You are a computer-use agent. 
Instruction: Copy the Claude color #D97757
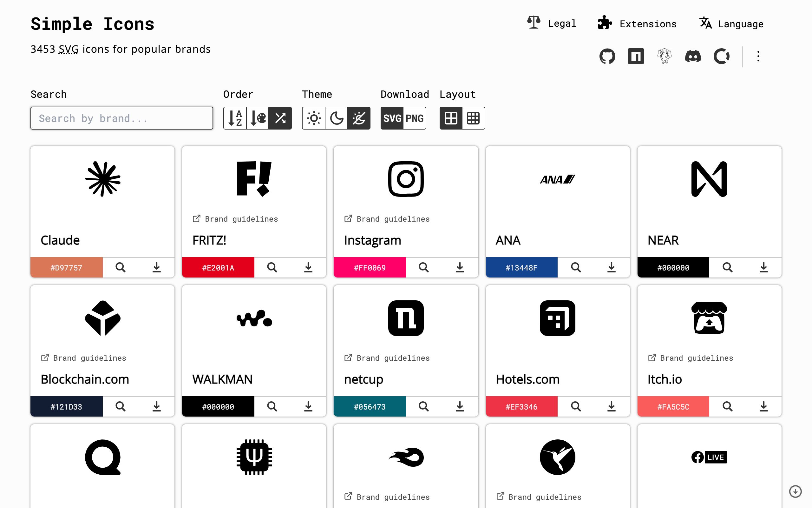(66, 267)
